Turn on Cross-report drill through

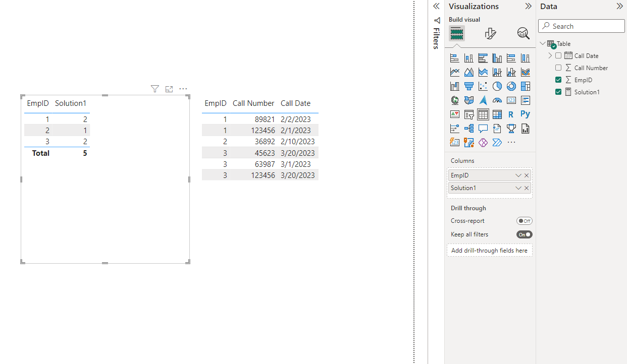pyautogui.click(x=524, y=221)
